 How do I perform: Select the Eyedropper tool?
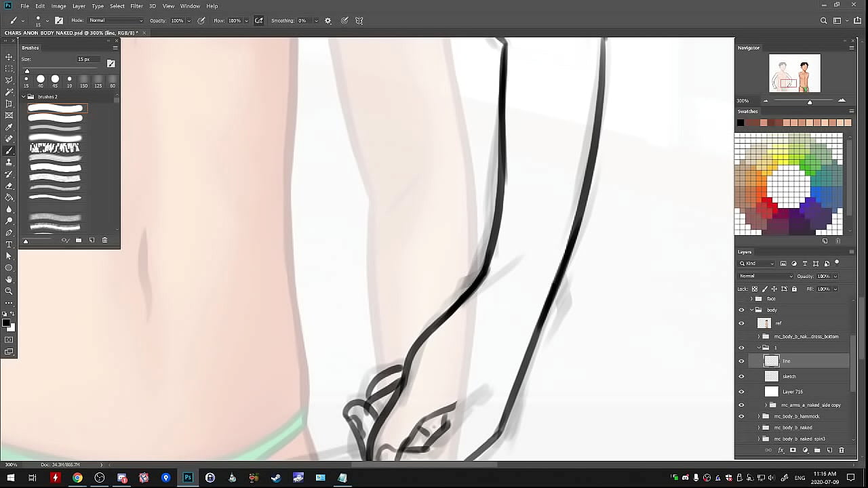coord(9,127)
